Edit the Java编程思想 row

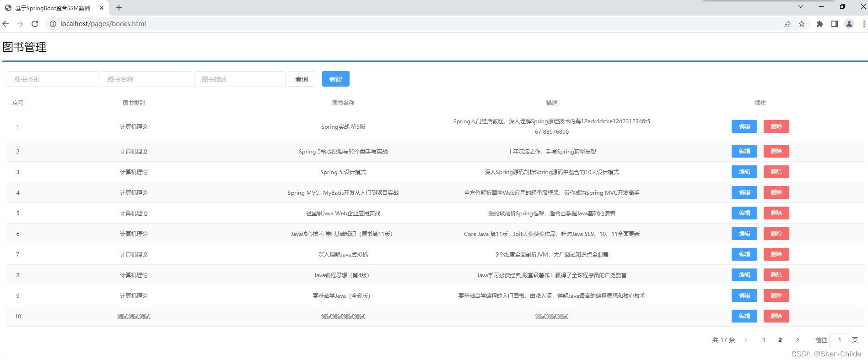pos(744,275)
